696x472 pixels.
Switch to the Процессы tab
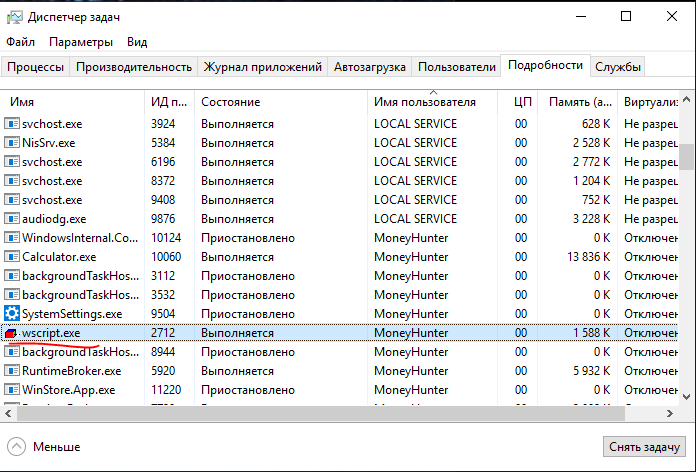pyautogui.click(x=36, y=67)
